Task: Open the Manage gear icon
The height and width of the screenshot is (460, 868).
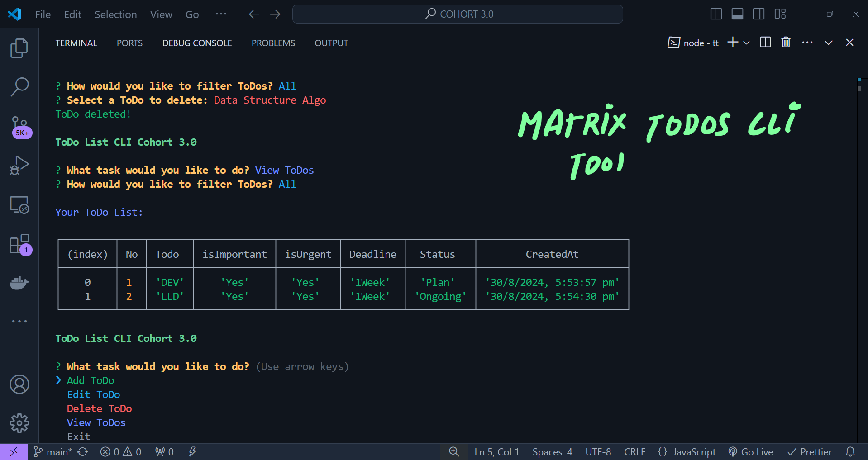Action: [19, 423]
